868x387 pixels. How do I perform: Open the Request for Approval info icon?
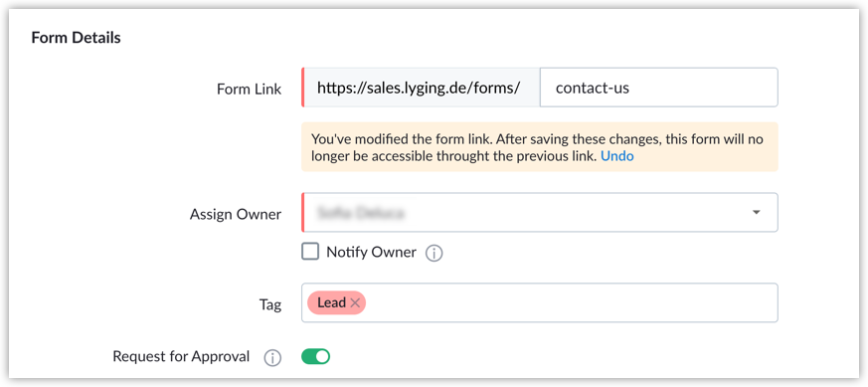[271, 358]
